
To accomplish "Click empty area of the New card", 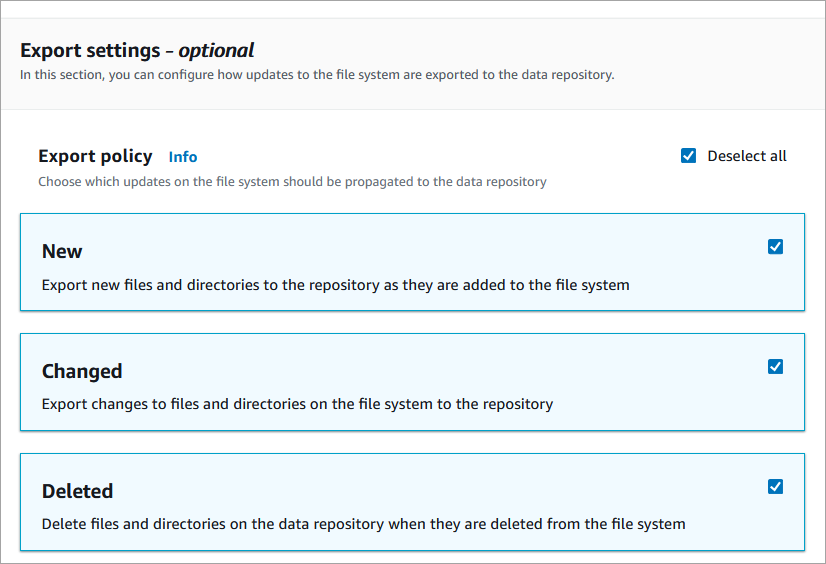I will [x=450, y=250].
